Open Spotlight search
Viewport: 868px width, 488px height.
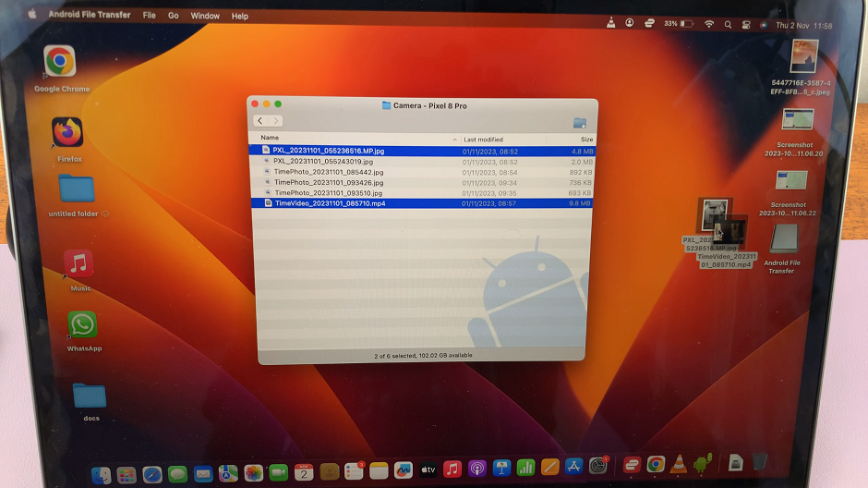[x=728, y=25]
